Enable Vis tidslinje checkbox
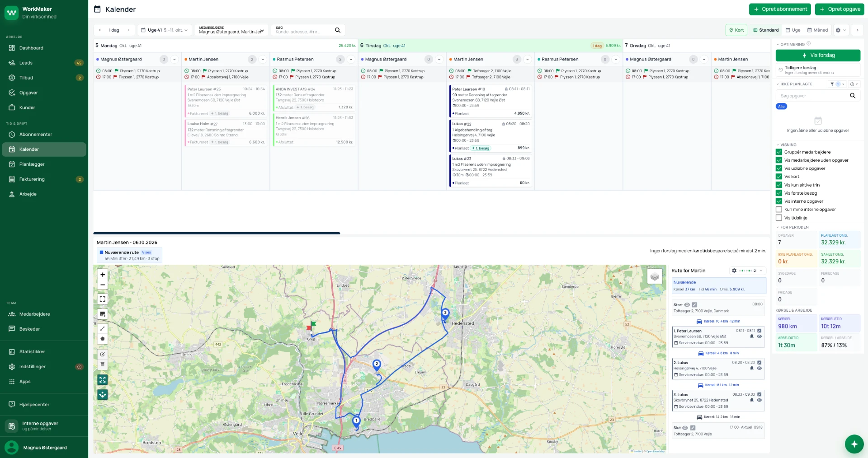868x458 pixels. [x=779, y=218]
